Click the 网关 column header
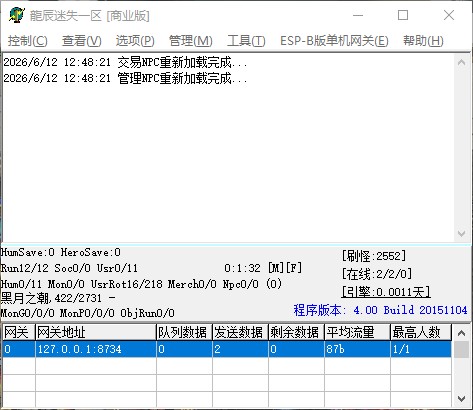This screenshot has width=473, height=410. tap(19, 332)
